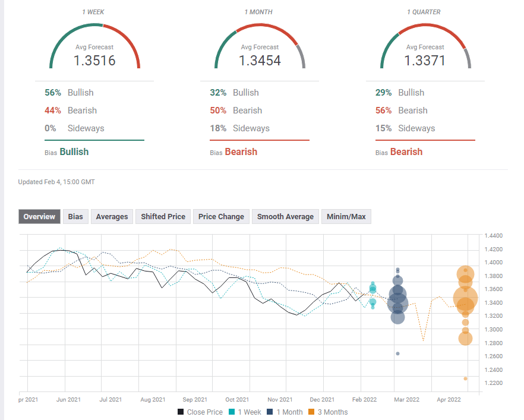Click the teal February forecast bubble
Screen dimensions: 524x420
(x=373, y=289)
